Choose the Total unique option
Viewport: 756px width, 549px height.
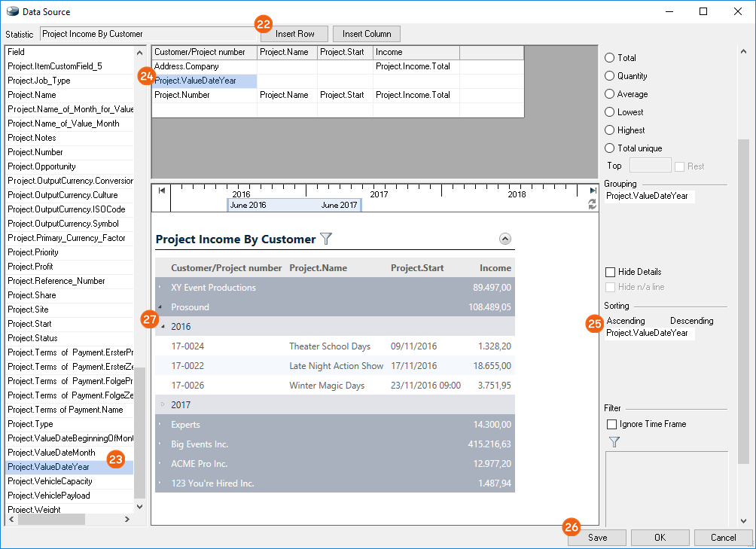tap(610, 148)
